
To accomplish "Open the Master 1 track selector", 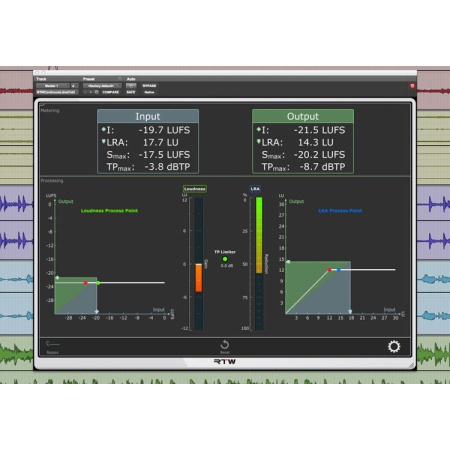I will point(53,86).
